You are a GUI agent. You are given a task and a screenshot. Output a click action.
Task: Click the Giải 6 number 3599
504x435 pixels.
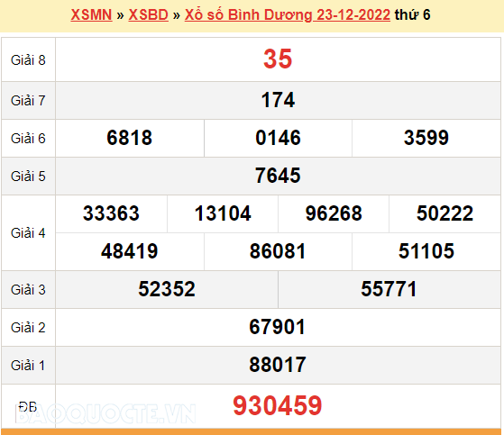point(426,138)
